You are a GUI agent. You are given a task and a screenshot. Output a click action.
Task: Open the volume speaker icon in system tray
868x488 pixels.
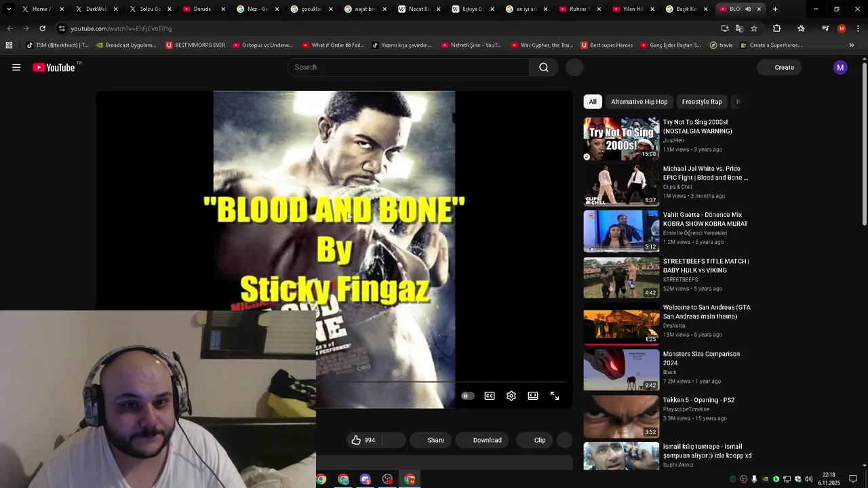tap(808, 479)
